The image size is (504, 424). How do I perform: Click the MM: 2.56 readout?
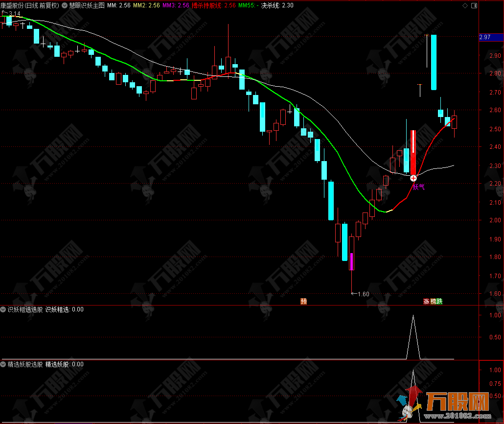[x=119, y=5]
